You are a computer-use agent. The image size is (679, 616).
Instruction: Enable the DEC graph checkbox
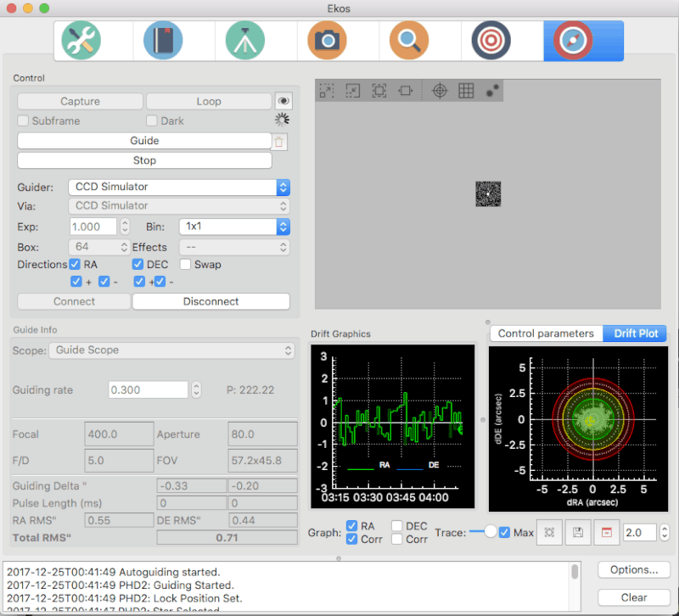(x=396, y=525)
